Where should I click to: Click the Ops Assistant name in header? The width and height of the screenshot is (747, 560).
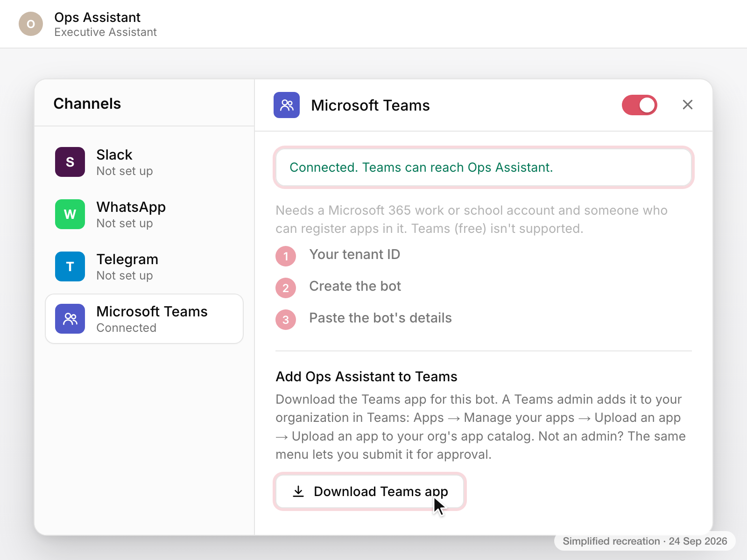97,17
